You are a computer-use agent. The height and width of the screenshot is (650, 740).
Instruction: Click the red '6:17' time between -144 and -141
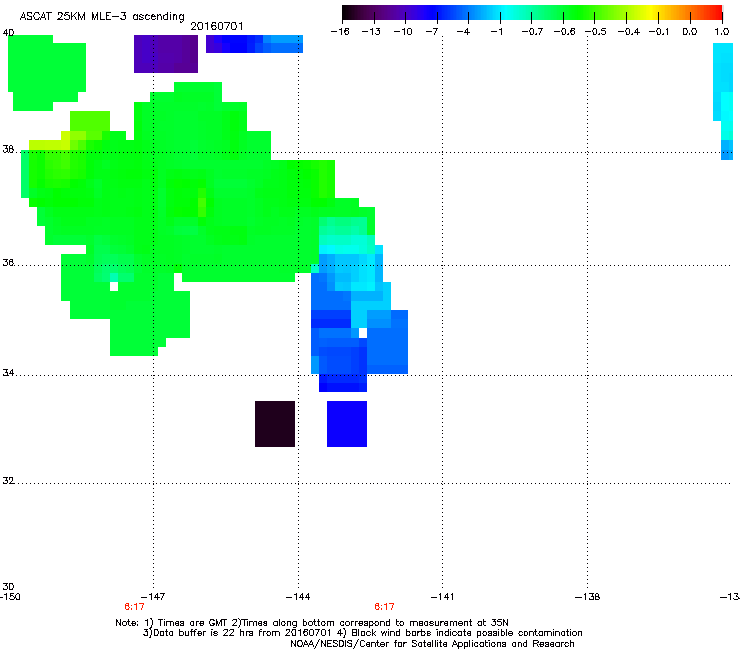point(384,607)
